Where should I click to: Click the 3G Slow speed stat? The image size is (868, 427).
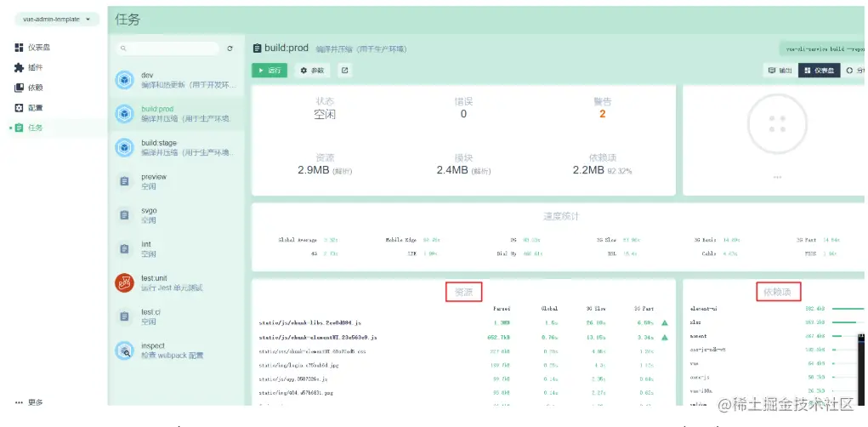[618, 240]
